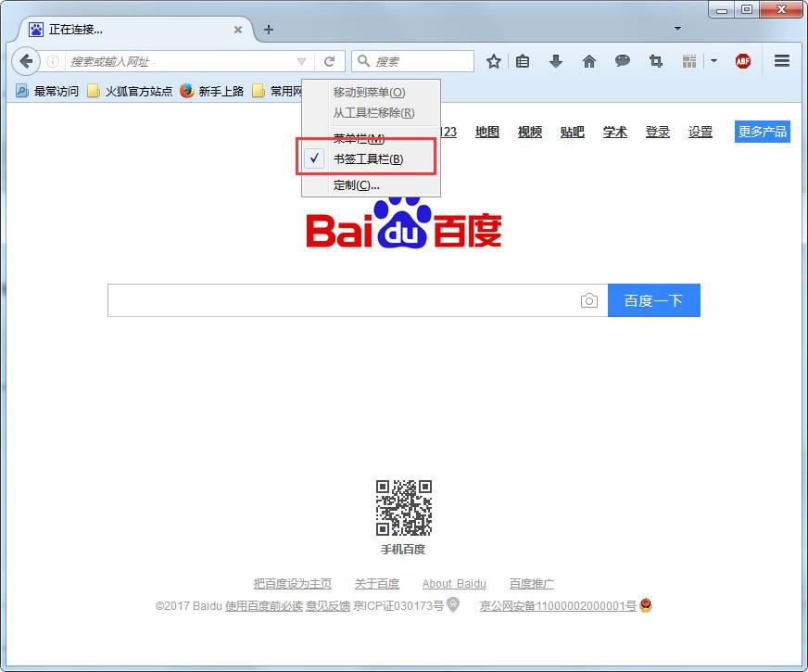Click the camera image search icon

pos(589,300)
